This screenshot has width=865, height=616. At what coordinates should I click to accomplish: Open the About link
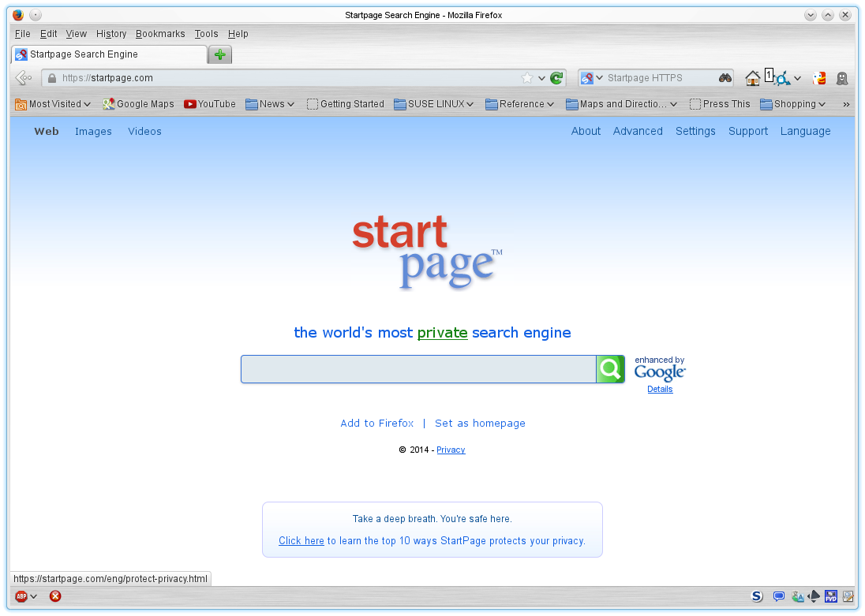click(x=586, y=131)
